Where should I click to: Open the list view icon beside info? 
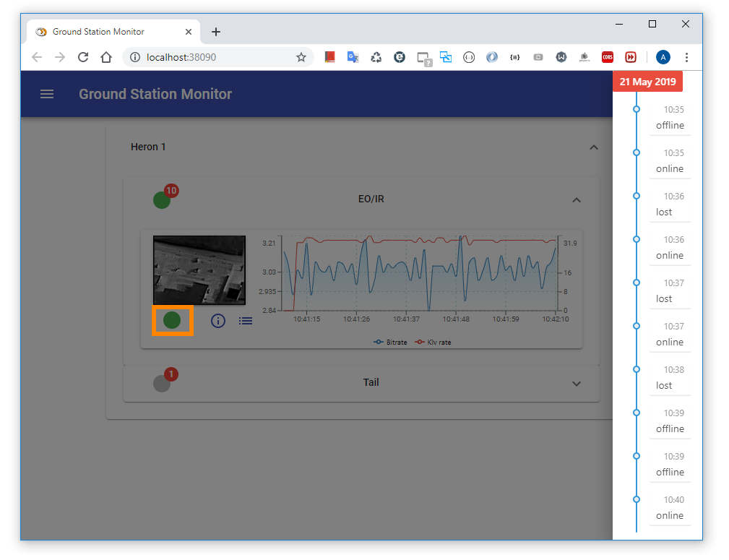click(x=246, y=321)
